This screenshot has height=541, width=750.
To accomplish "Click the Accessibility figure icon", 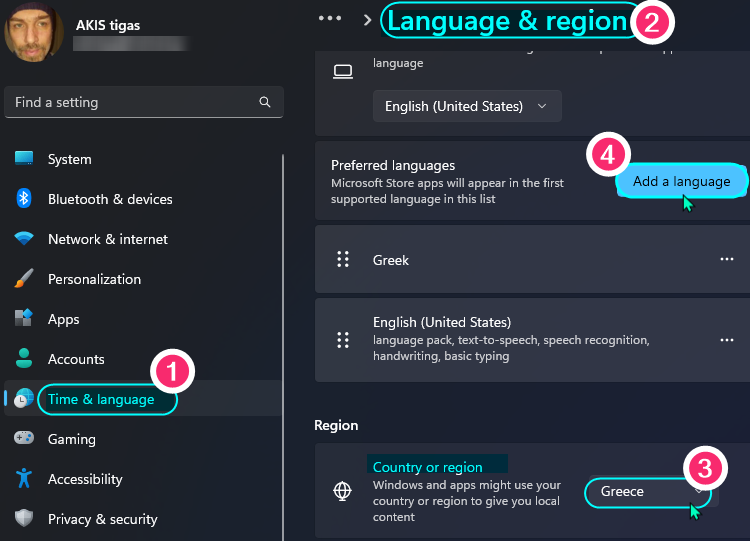I will [x=24, y=479].
